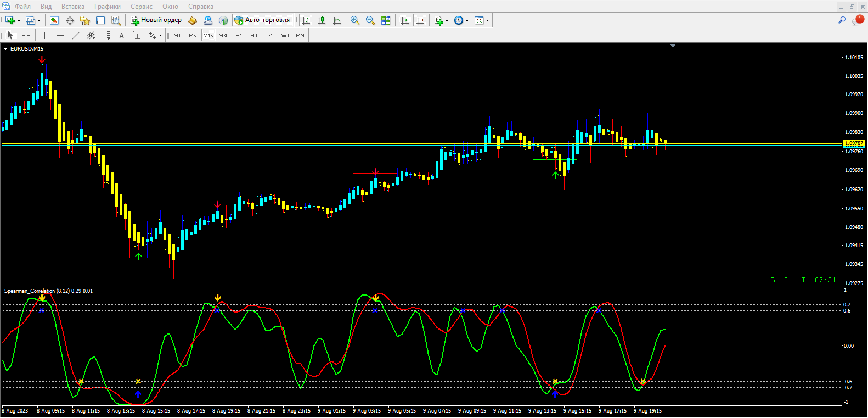Screen dimensions: 868x418
Task: Select the Fibonacci retracement tool
Action: click(106, 35)
